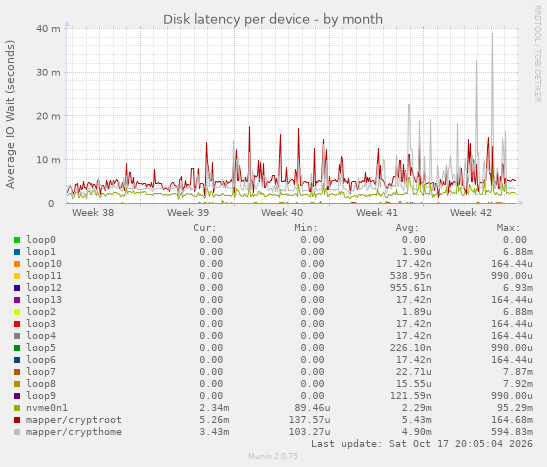Click the loop5 dark green color swatch

17,348
